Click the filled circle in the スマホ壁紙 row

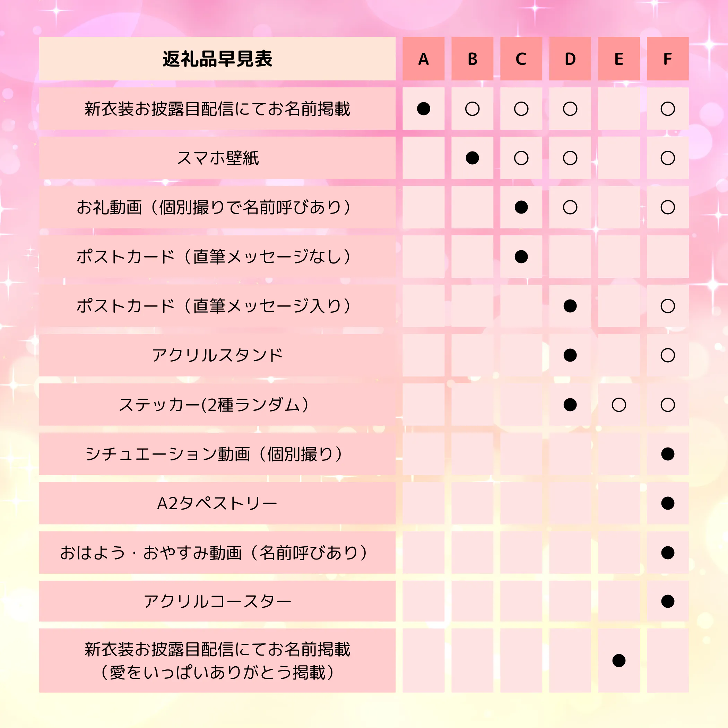[472, 158]
